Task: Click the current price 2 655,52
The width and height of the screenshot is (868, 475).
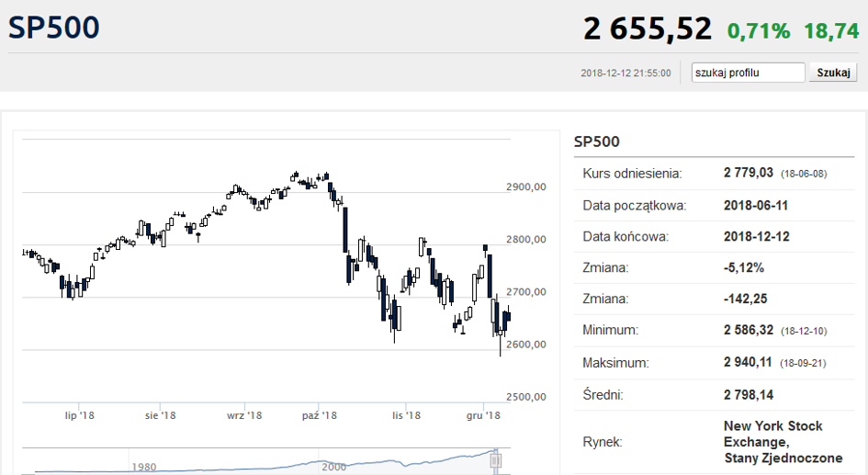Action: [x=648, y=28]
